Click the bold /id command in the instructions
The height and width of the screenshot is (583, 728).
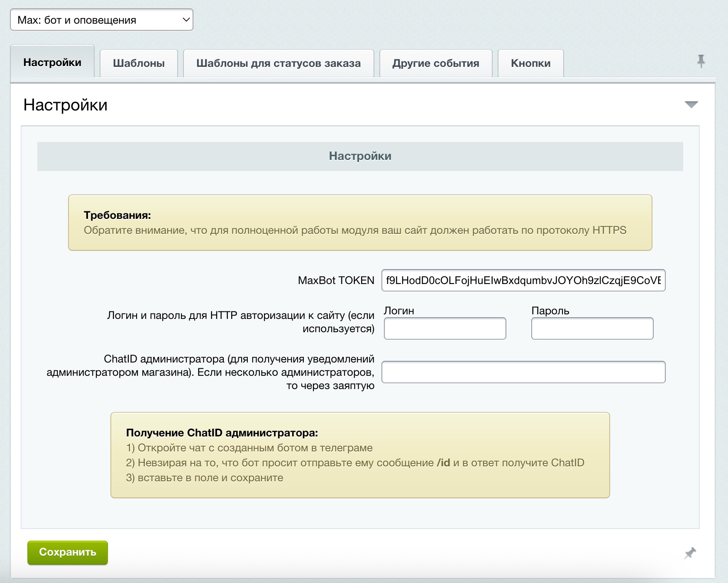[x=443, y=463]
